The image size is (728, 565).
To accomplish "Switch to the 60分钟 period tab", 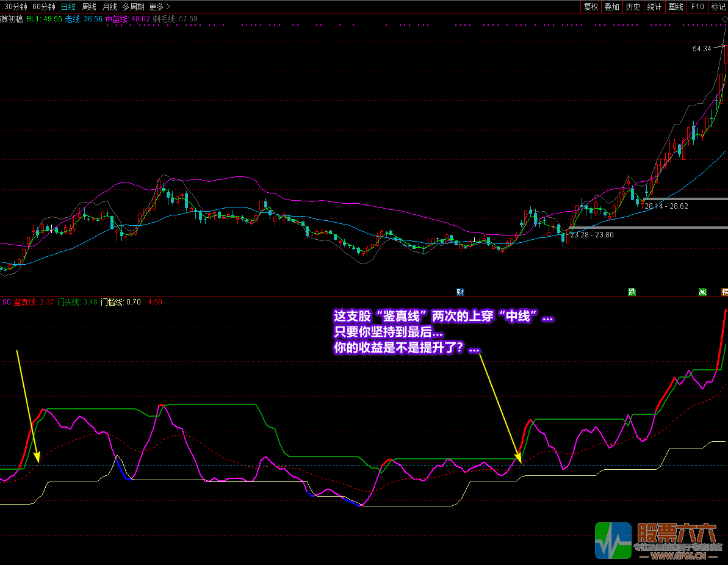I will coord(44,7).
